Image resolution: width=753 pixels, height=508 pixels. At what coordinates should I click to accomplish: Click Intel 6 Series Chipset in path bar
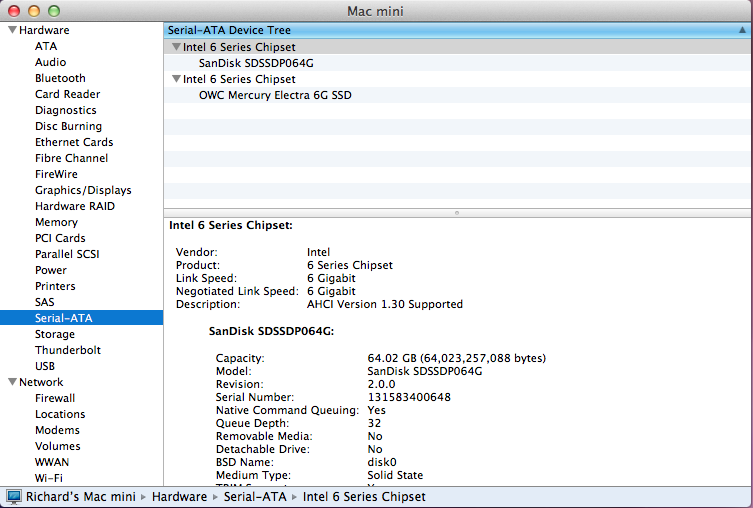pos(364,496)
